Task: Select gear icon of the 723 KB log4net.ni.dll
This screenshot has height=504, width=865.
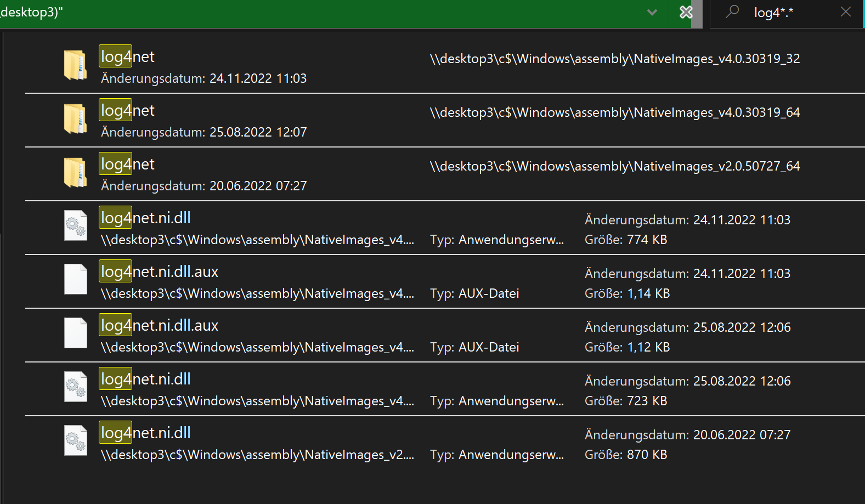Action: (x=75, y=387)
